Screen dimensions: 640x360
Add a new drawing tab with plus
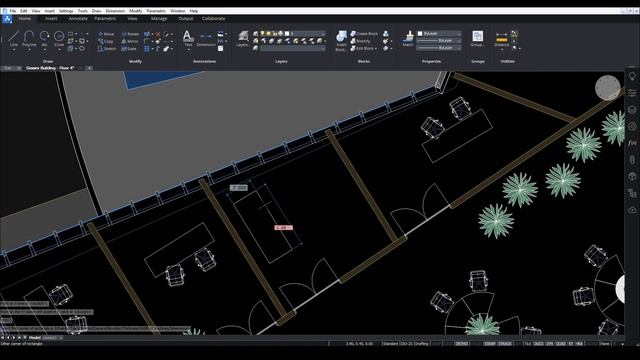[x=89, y=68]
